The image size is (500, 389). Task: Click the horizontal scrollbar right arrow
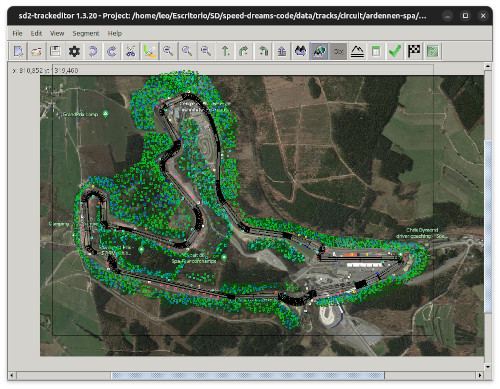pos(480,375)
